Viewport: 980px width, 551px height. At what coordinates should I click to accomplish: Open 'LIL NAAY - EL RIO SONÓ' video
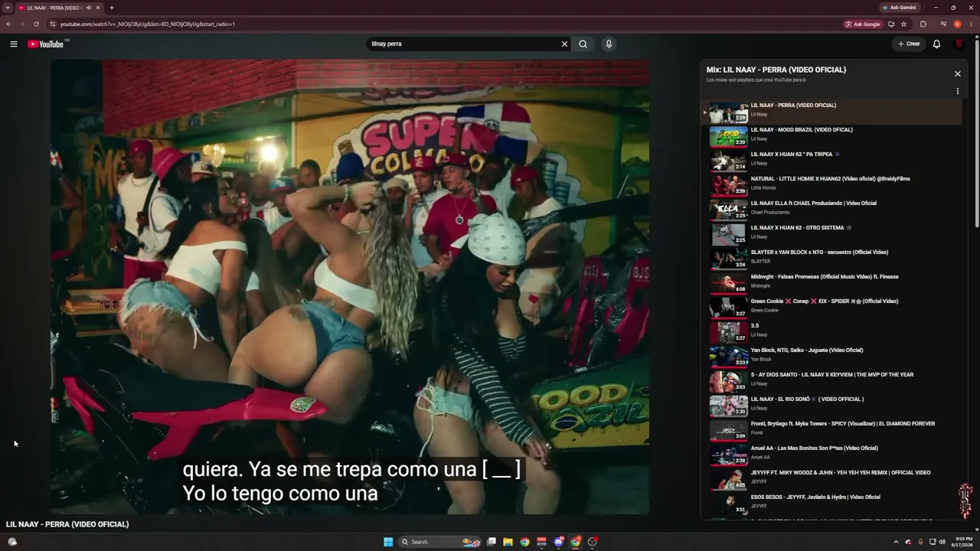tap(831, 406)
